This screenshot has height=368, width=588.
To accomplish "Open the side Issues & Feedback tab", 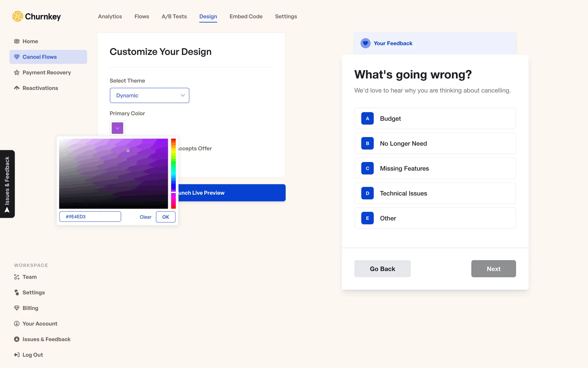I will coord(7,184).
